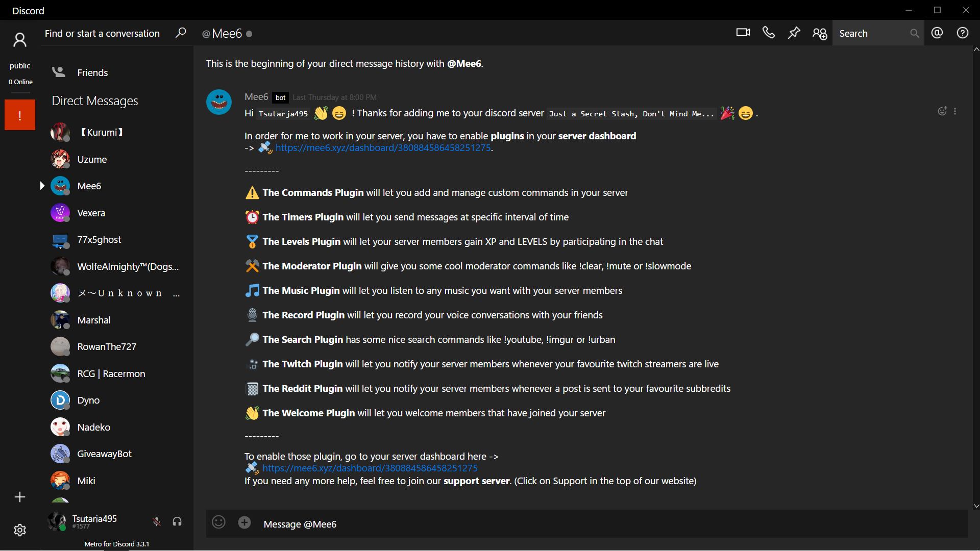Open emoji picker in message box

(x=218, y=522)
